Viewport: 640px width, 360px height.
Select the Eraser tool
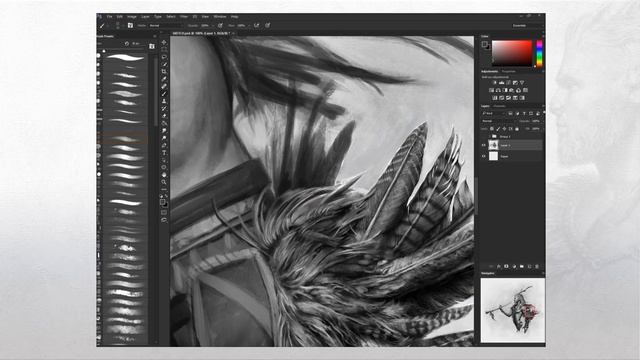(x=164, y=116)
